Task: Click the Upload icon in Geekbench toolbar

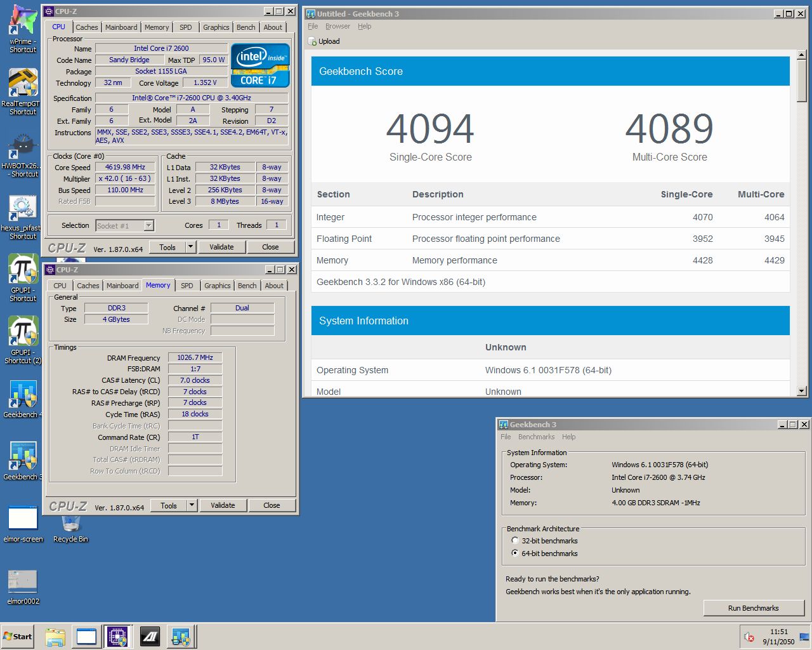Action: (312, 41)
